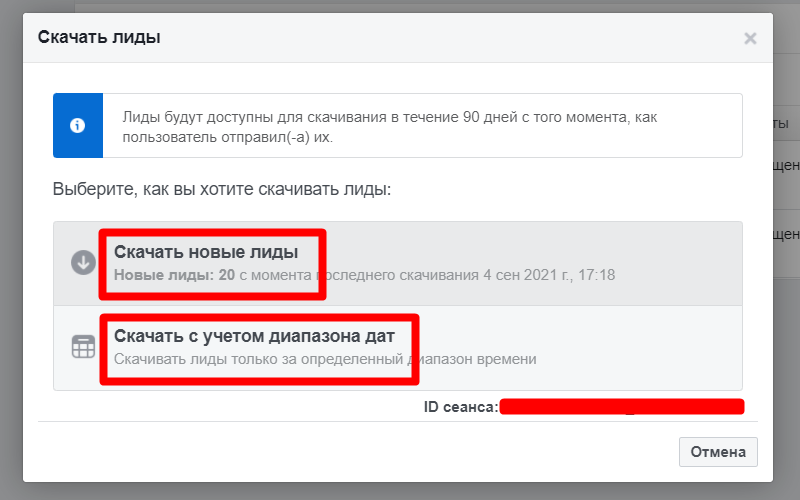This screenshot has height=500, width=800.
Task: Click the date range option description text
Action: pyautogui.click(x=325, y=358)
